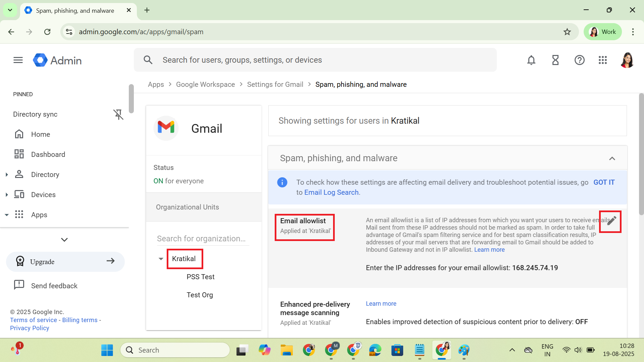Open Learn more link in Email allowlist
644x362 pixels.
[489, 250]
